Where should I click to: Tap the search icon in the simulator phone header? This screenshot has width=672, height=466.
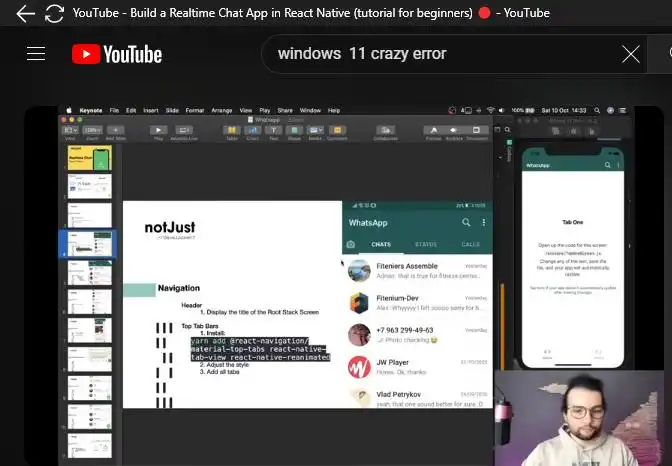click(607, 165)
